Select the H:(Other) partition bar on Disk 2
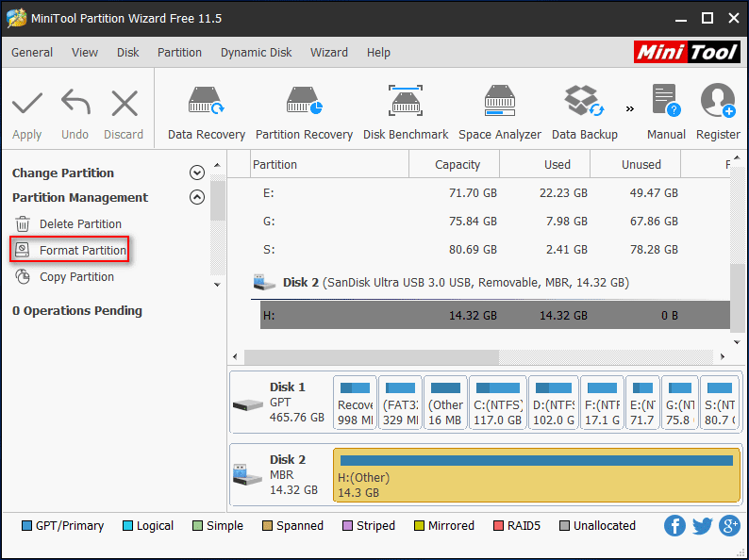 pos(536,475)
